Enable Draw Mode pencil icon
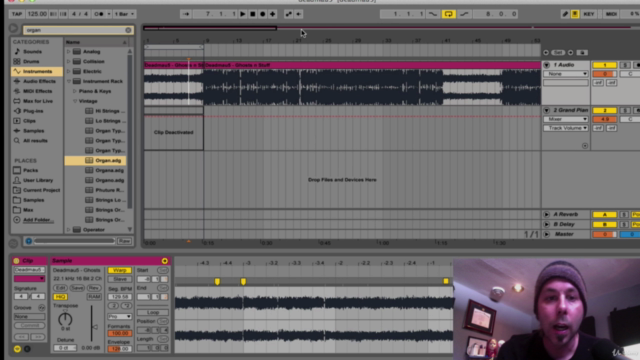Image resolution: width=640 pixels, height=360 pixels. pyautogui.click(x=565, y=14)
